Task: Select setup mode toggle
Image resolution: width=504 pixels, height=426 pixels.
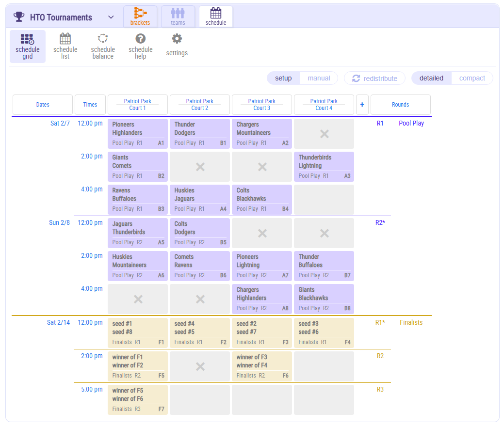Action: coord(284,78)
